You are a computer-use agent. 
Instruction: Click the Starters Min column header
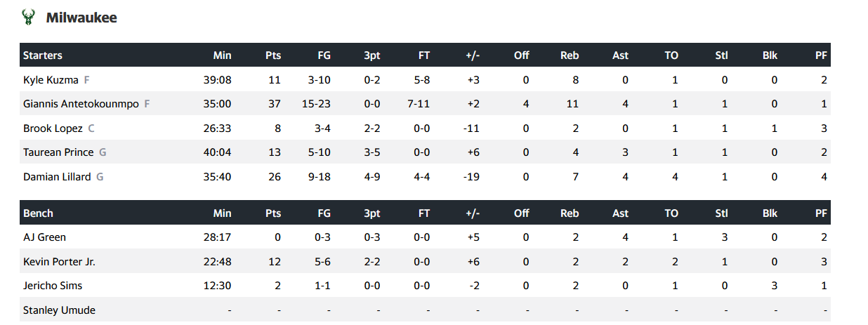pos(222,55)
